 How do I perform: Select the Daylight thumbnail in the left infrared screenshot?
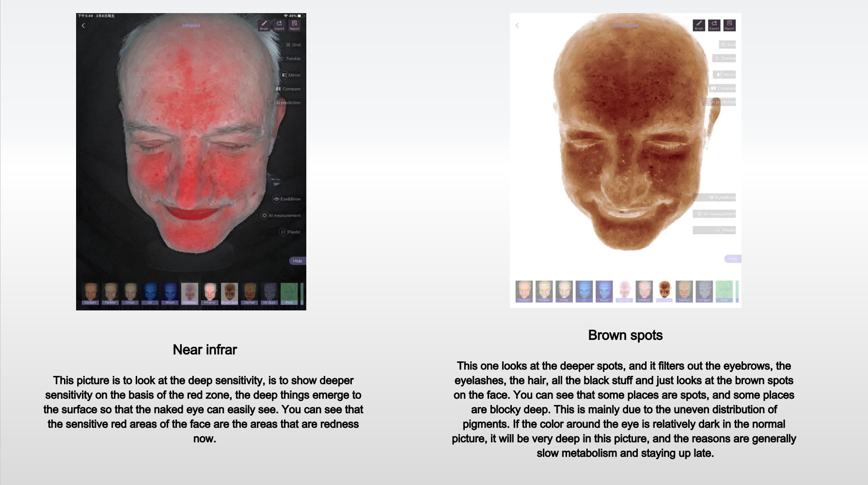point(91,293)
